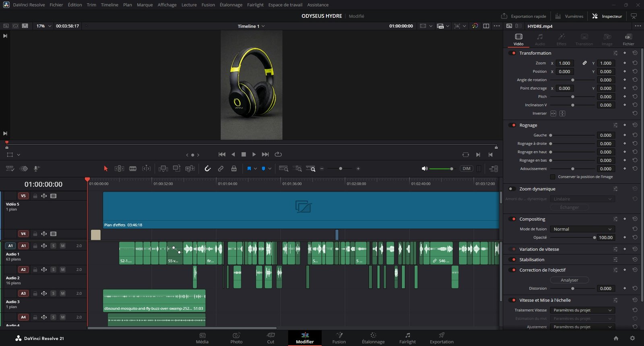The width and height of the screenshot is (644, 346).
Task: Toggle the position lock icon
Action: [x=234, y=169]
